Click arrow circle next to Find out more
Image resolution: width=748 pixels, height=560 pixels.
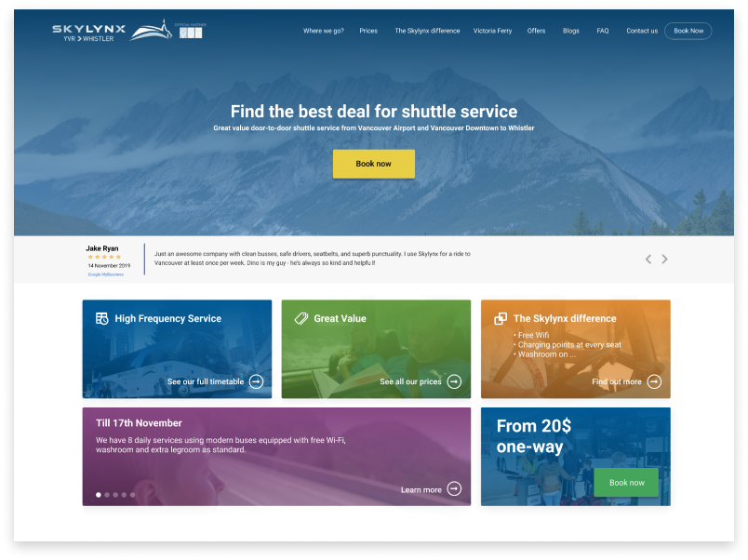point(654,381)
